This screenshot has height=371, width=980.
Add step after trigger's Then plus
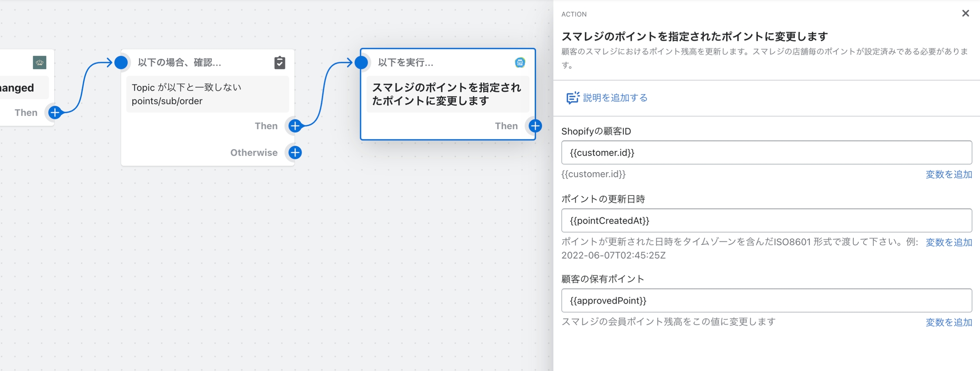55,113
